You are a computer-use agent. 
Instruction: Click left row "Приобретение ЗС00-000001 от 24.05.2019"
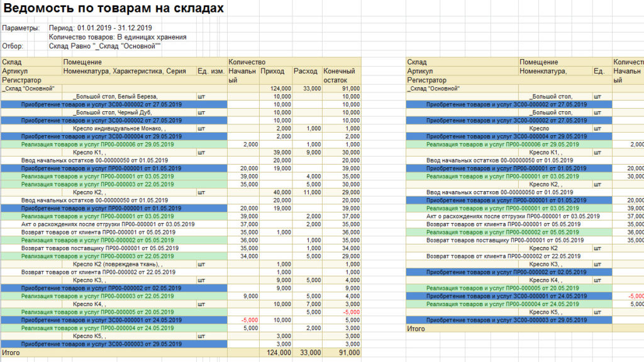(x=114, y=320)
